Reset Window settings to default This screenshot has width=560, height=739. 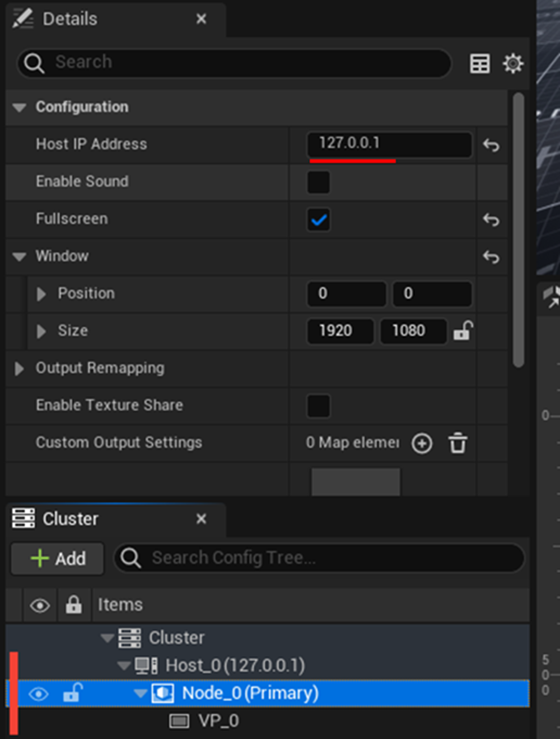click(491, 256)
